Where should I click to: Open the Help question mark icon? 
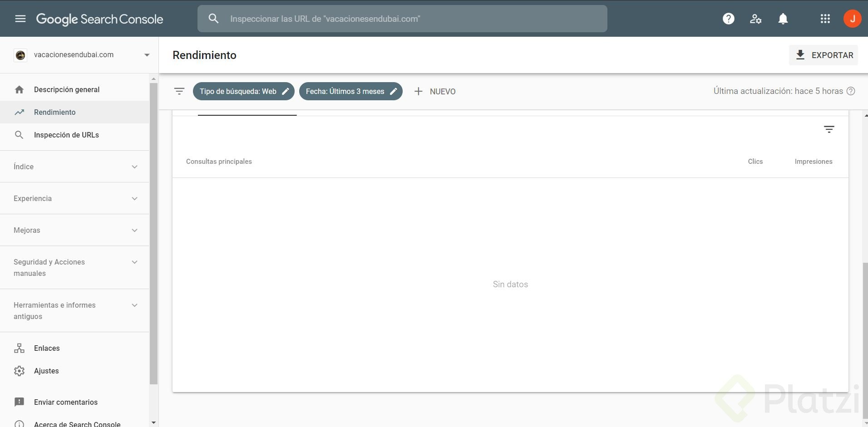click(x=729, y=19)
